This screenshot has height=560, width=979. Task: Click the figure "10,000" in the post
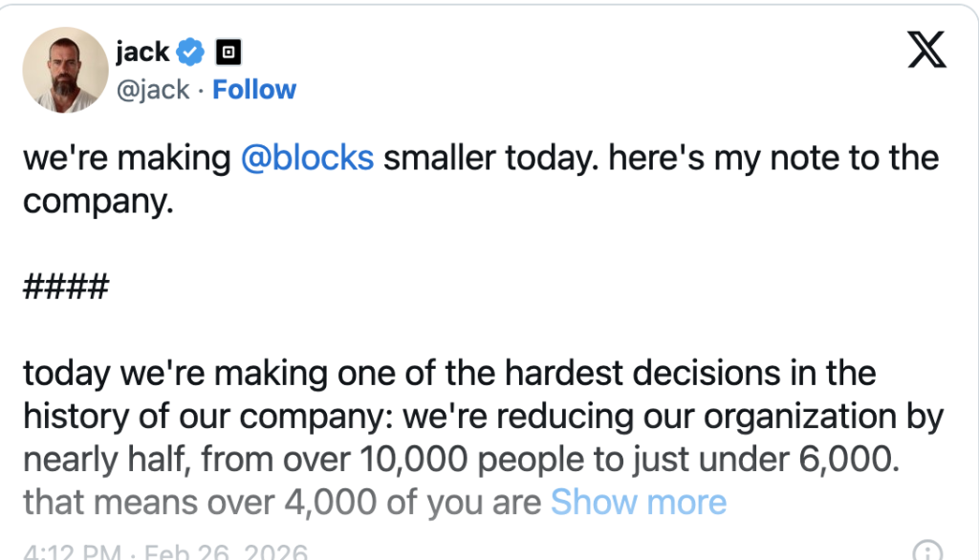[x=412, y=460]
